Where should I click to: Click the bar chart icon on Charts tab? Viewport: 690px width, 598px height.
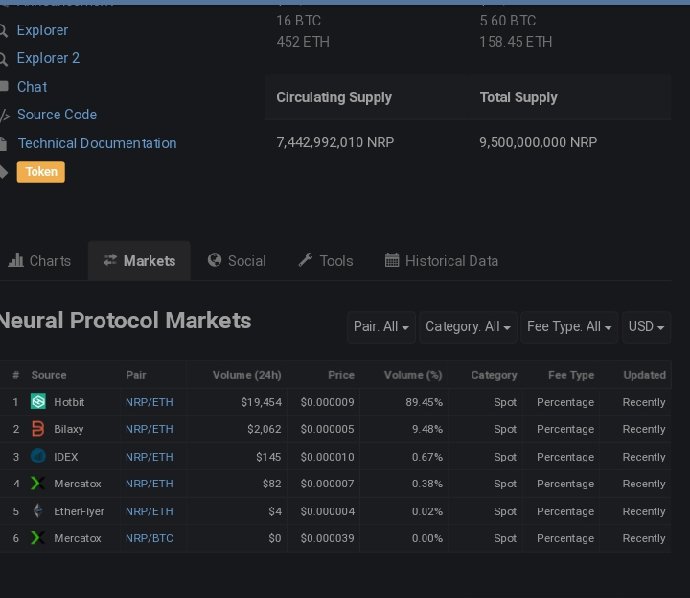click(16, 260)
